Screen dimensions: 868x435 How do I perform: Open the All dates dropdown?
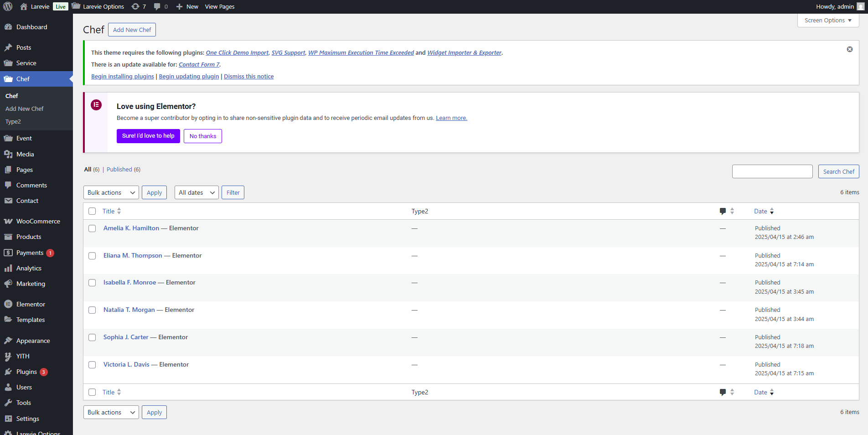[196, 192]
